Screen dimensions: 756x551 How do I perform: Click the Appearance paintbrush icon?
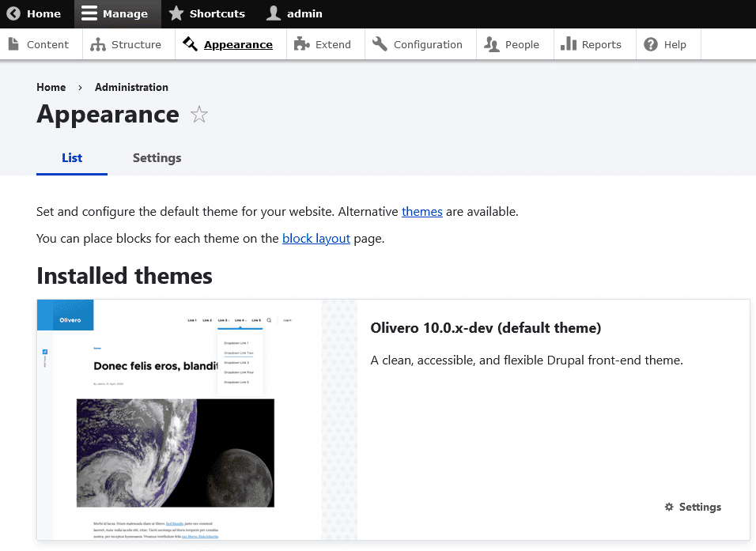pyautogui.click(x=190, y=43)
